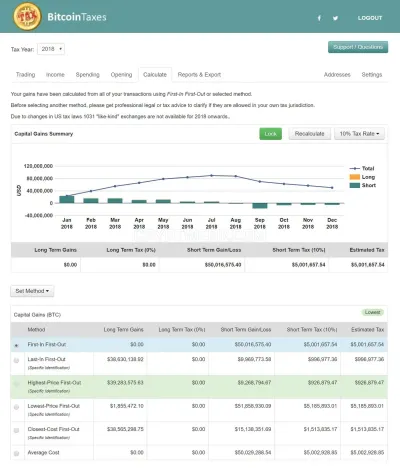Click the Recalculate button
Screen dimensions: 400x471
[310, 134]
